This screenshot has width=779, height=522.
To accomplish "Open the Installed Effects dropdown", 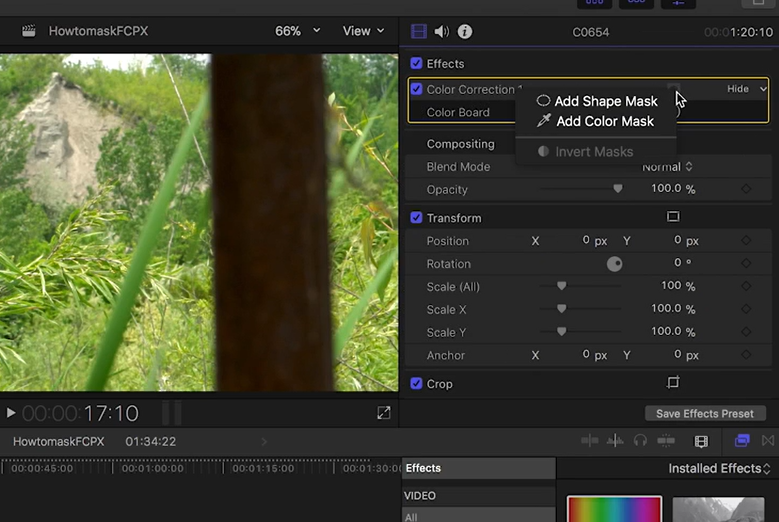I will [x=719, y=468].
